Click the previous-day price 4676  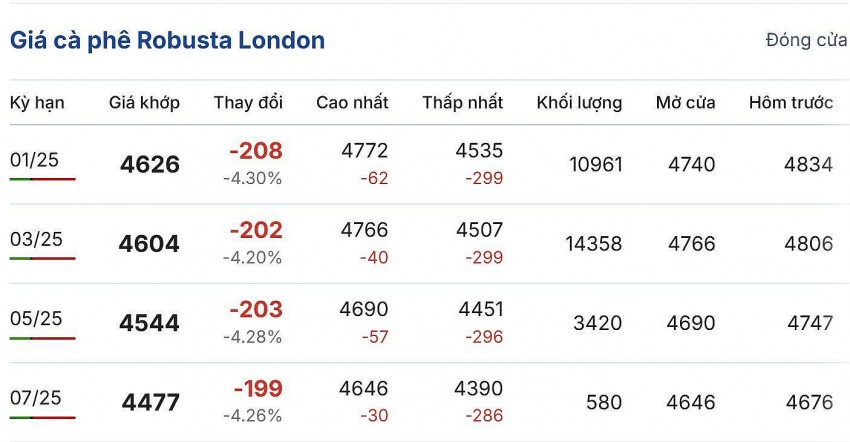tap(809, 403)
